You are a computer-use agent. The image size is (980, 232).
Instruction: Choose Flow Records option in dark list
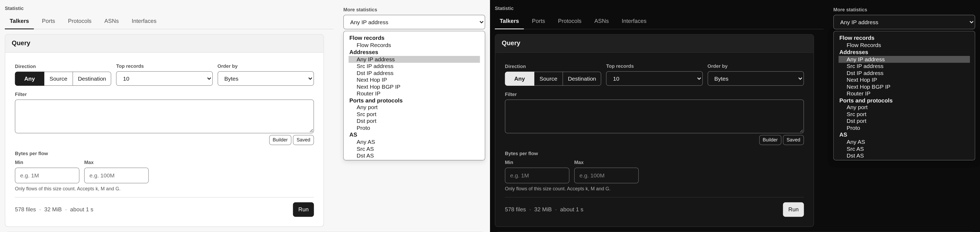click(x=904, y=45)
